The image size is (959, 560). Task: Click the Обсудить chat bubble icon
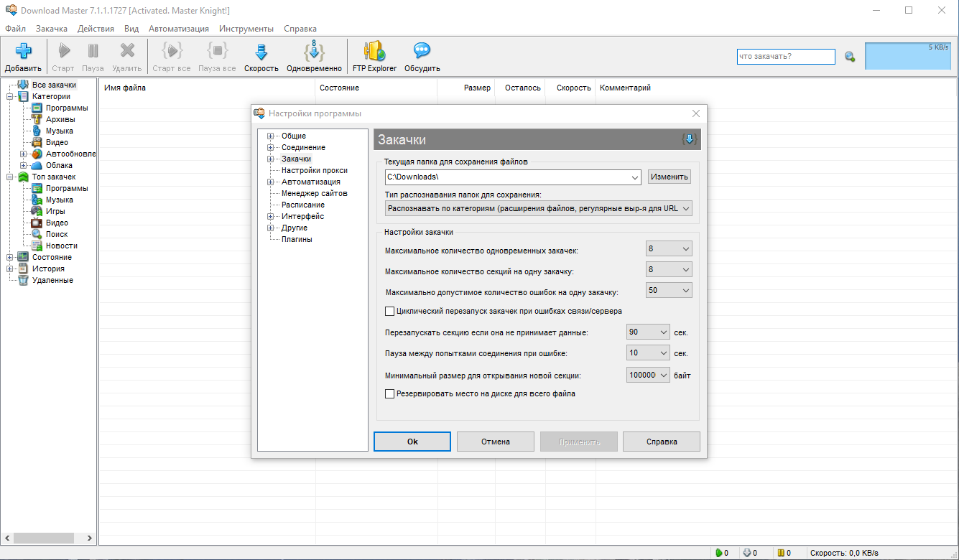pyautogui.click(x=422, y=51)
